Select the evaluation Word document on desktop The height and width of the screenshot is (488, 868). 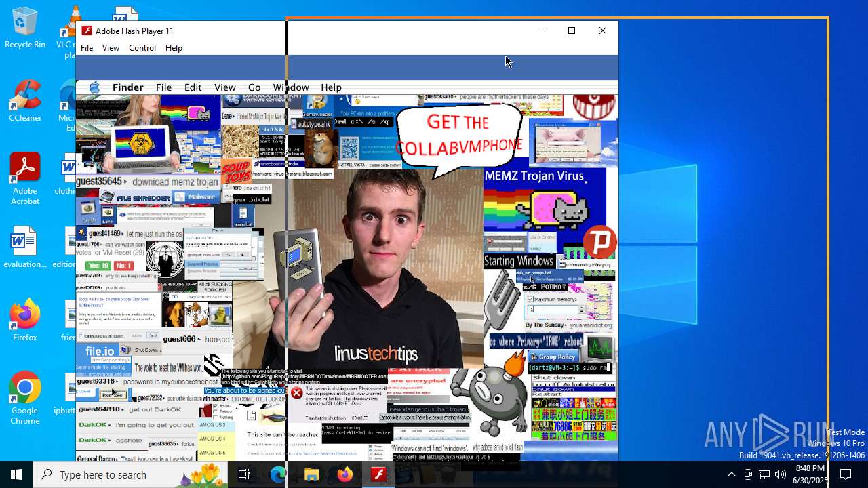point(25,247)
